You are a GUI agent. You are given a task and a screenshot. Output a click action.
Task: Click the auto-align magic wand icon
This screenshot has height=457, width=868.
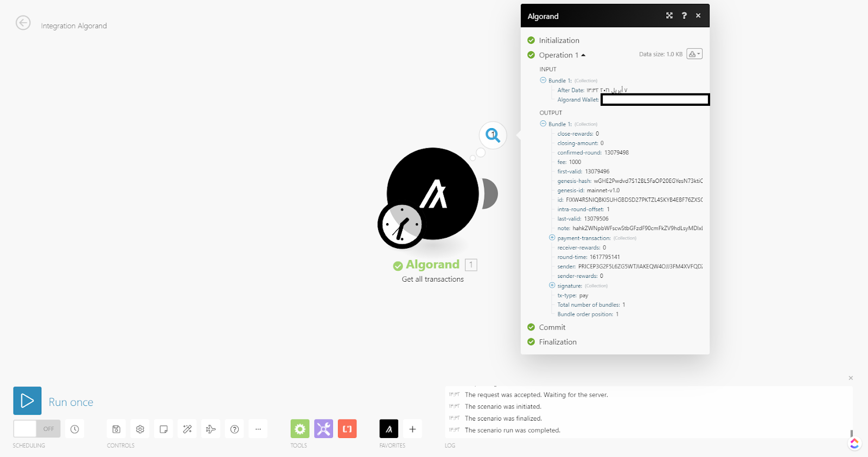click(187, 429)
